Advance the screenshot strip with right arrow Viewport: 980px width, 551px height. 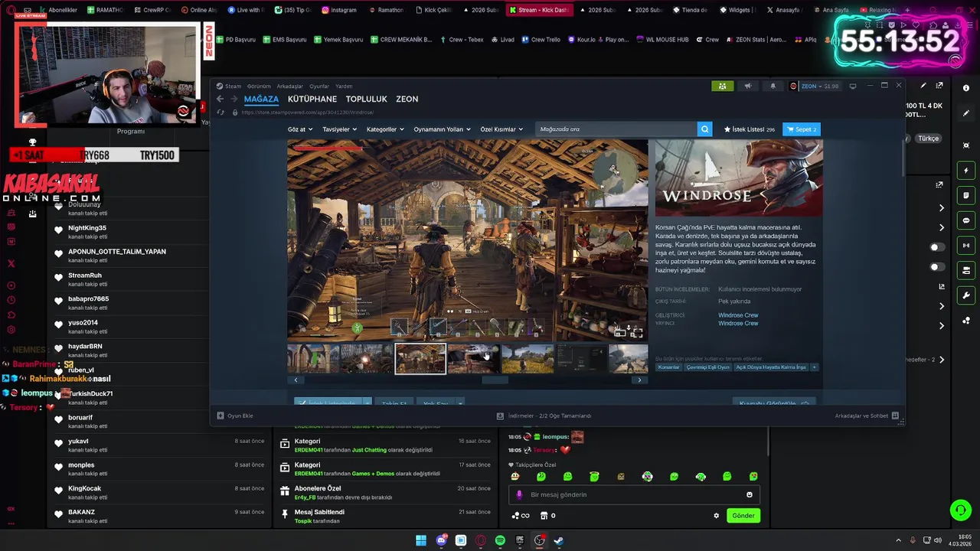pos(640,380)
